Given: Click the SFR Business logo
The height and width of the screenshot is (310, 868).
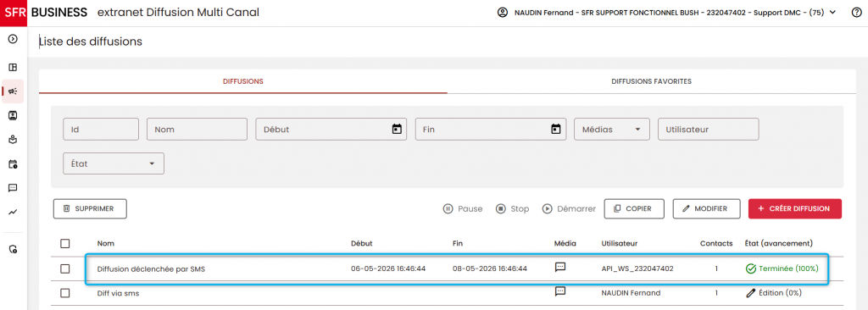Looking at the screenshot, I should tap(44, 12).
